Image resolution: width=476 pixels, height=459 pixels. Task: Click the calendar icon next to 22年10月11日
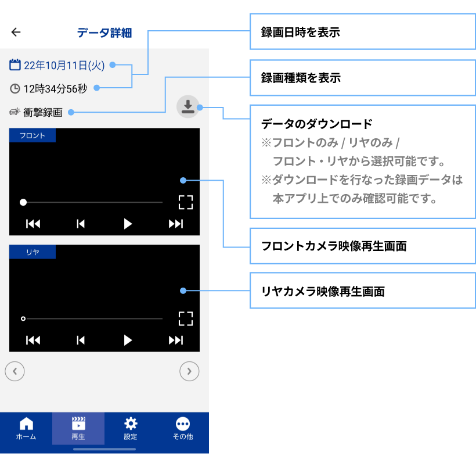(x=15, y=64)
